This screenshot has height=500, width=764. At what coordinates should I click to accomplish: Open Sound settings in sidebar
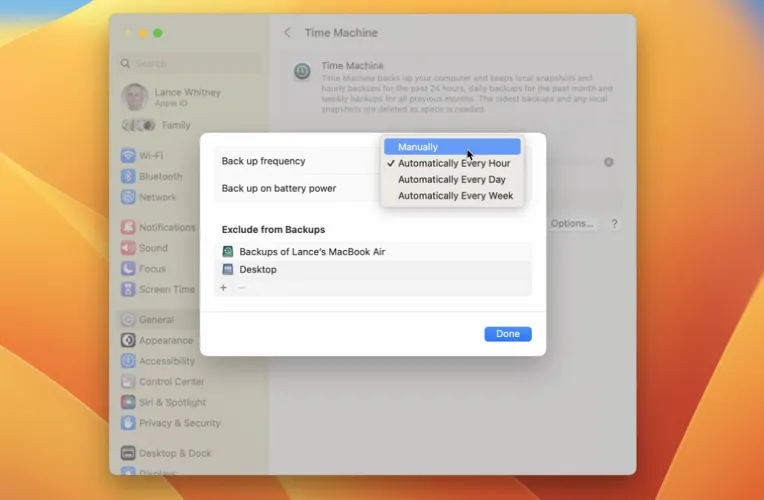[153, 248]
